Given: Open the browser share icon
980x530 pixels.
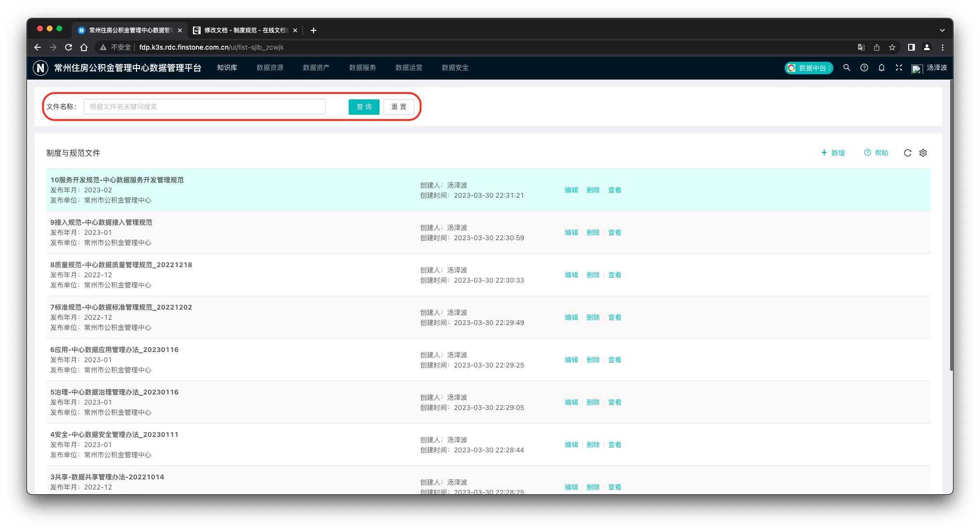Looking at the screenshot, I should click(877, 47).
